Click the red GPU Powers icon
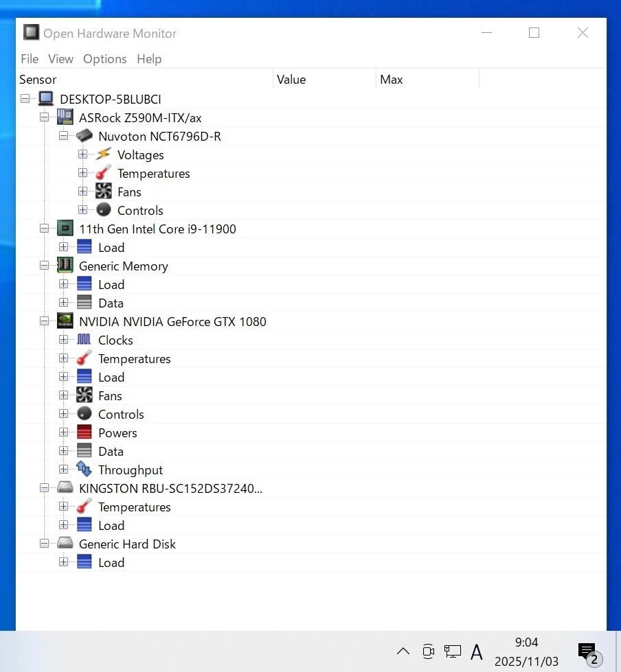 click(84, 433)
